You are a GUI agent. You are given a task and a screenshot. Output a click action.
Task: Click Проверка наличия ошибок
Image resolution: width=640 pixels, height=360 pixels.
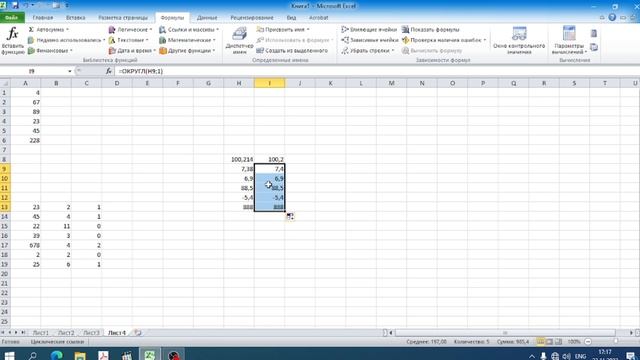(444, 40)
